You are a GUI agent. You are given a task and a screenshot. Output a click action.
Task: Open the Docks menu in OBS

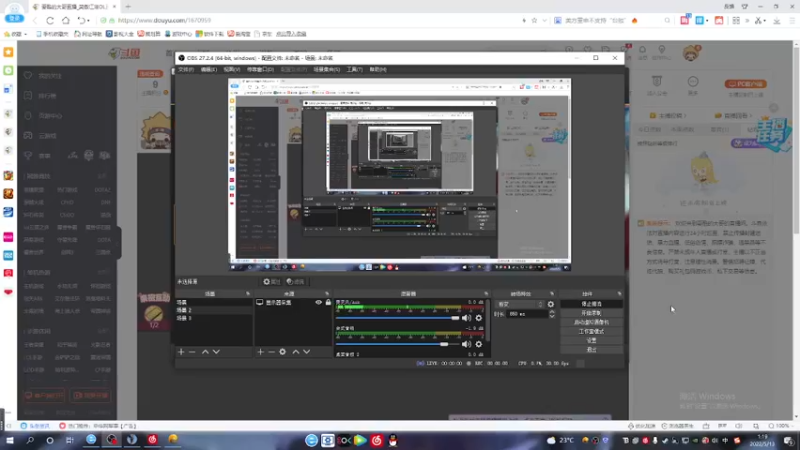pos(260,69)
